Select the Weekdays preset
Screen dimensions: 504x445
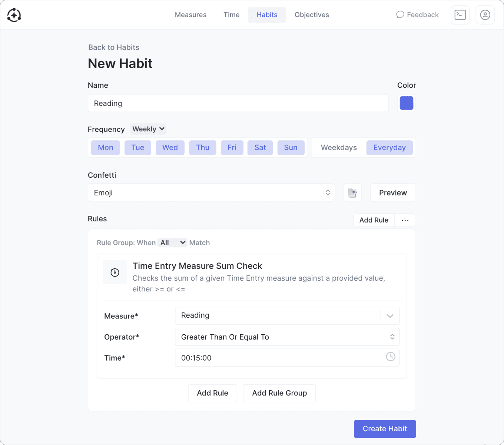[x=339, y=148]
